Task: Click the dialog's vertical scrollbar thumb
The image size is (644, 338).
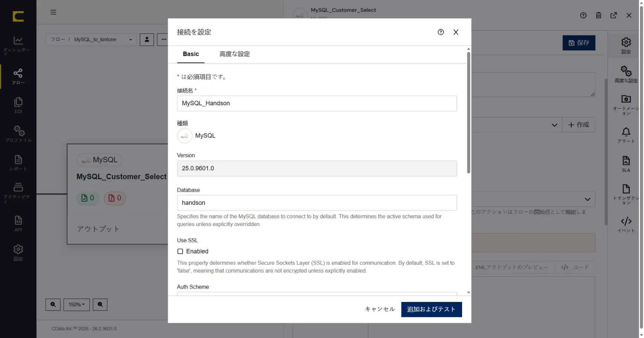Action: [468, 113]
